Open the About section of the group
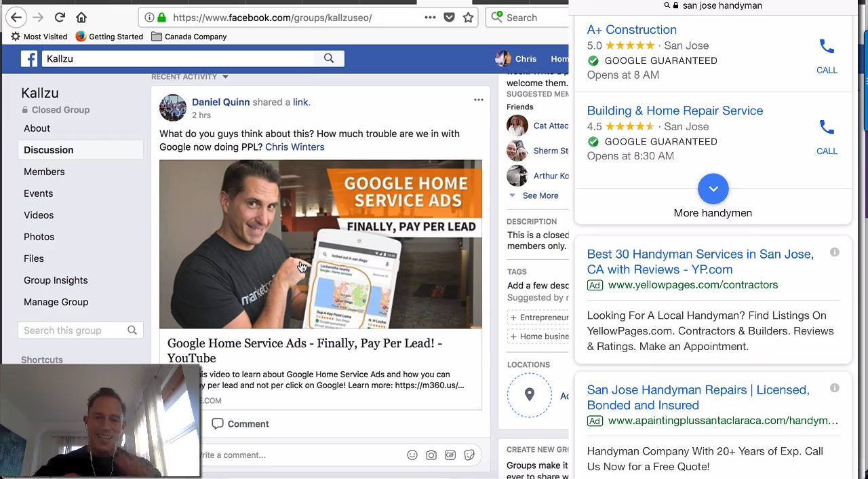 37,128
